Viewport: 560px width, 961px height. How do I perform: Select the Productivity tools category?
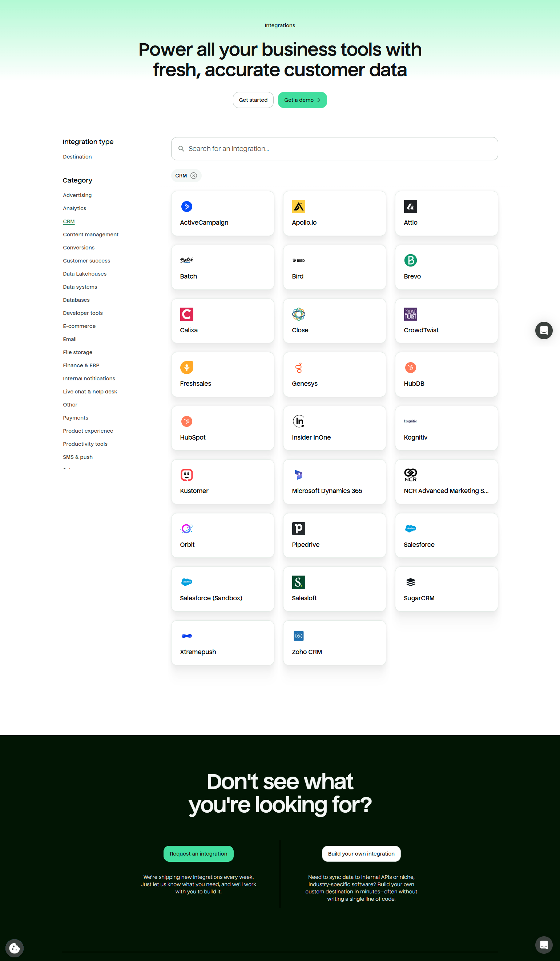tap(85, 444)
